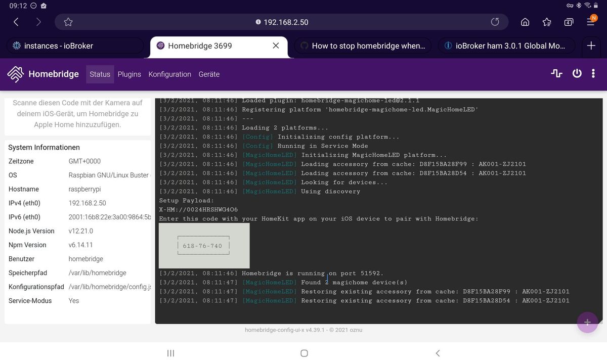Open browser home page icon
The image size is (607, 364).
click(x=525, y=22)
